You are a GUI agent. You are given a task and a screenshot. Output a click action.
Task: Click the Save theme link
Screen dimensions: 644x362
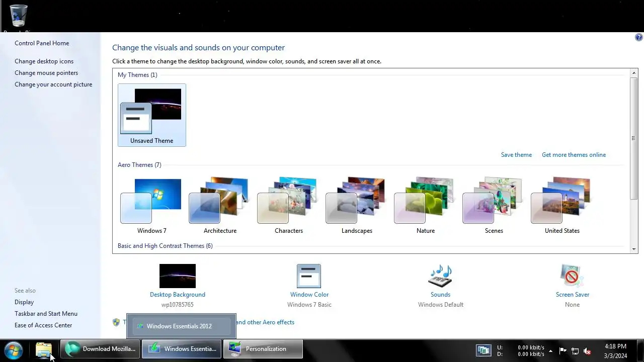[x=516, y=155]
